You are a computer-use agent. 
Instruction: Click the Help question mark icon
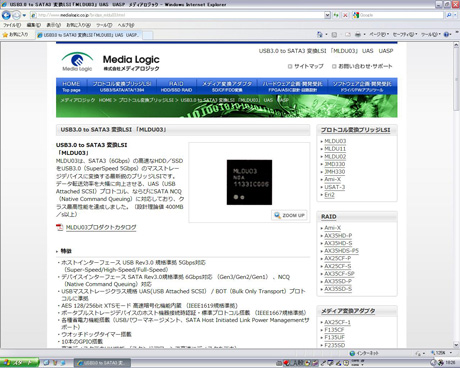point(447,34)
